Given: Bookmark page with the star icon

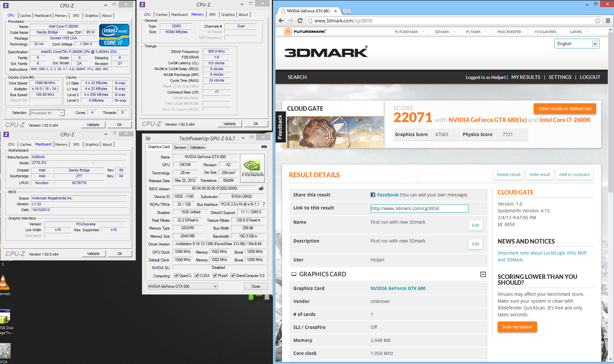Looking at the screenshot, I should click(x=597, y=20).
